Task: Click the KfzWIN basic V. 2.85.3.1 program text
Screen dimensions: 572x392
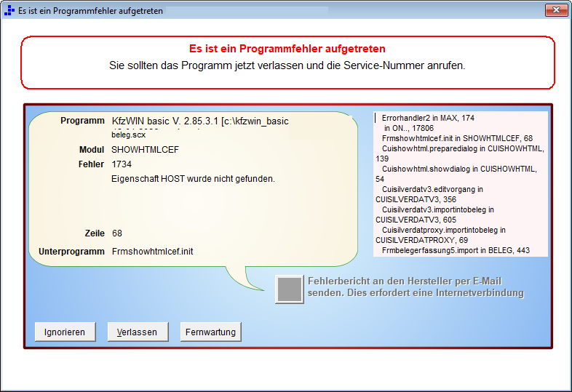Action: pyautogui.click(x=200, y=121)
